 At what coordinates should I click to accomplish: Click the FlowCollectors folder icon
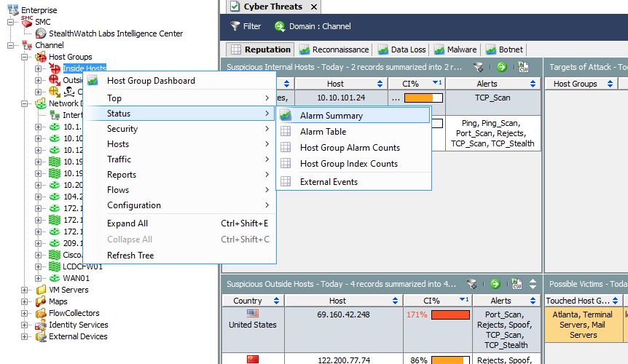point(41,313)
